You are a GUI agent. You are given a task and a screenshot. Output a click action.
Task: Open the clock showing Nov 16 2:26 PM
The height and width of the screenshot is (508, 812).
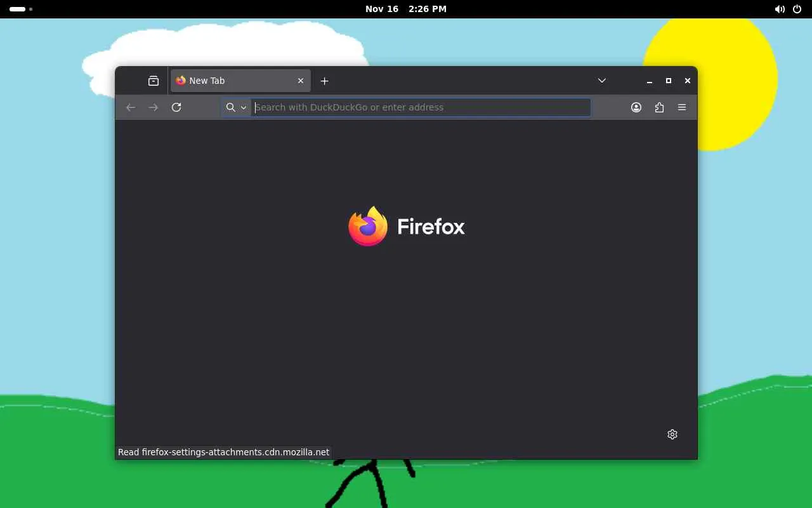click(x=406, y=9)
